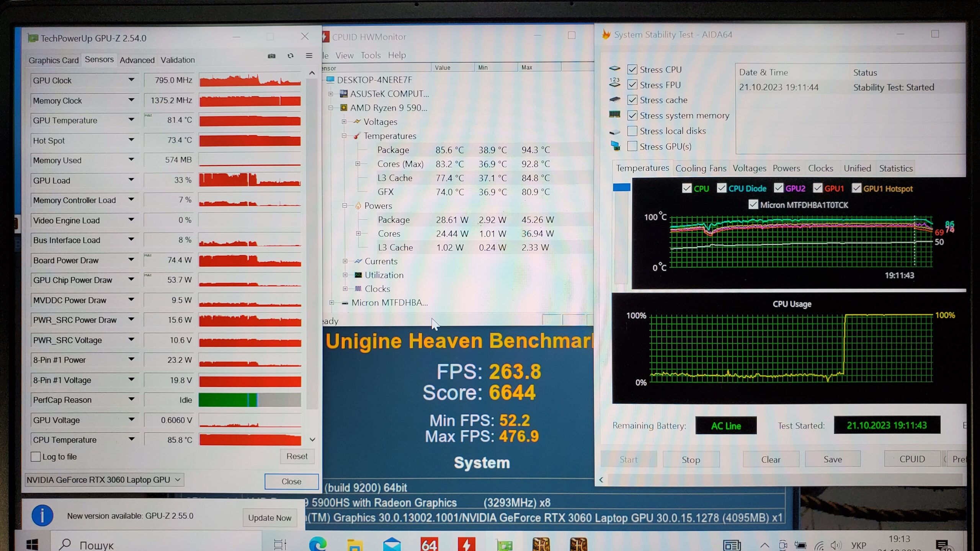This screenshot has width=980, height=551.
Task: Click the GPU-Z refresh sensors icon
Action: [x=291, y=56]
